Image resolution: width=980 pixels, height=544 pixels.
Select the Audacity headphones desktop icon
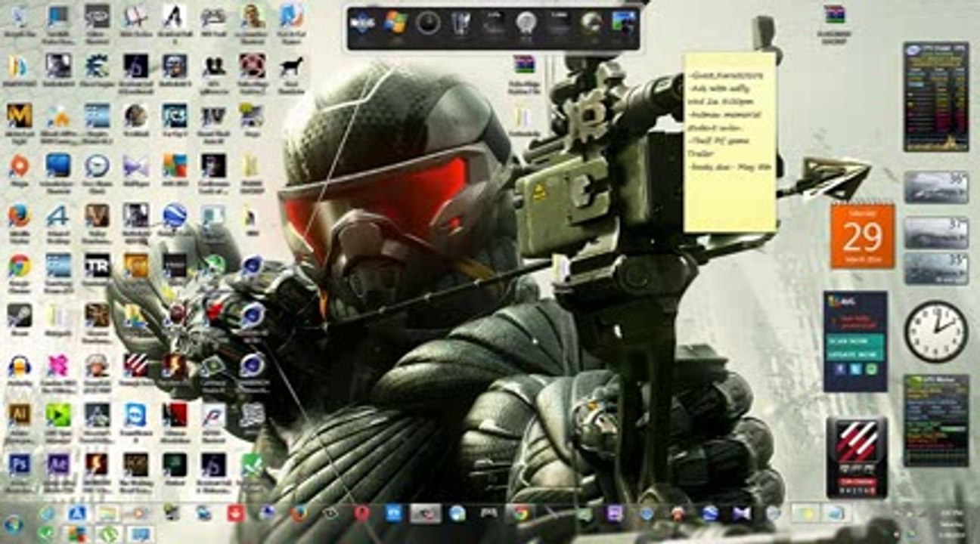click(x=19, y=366)
